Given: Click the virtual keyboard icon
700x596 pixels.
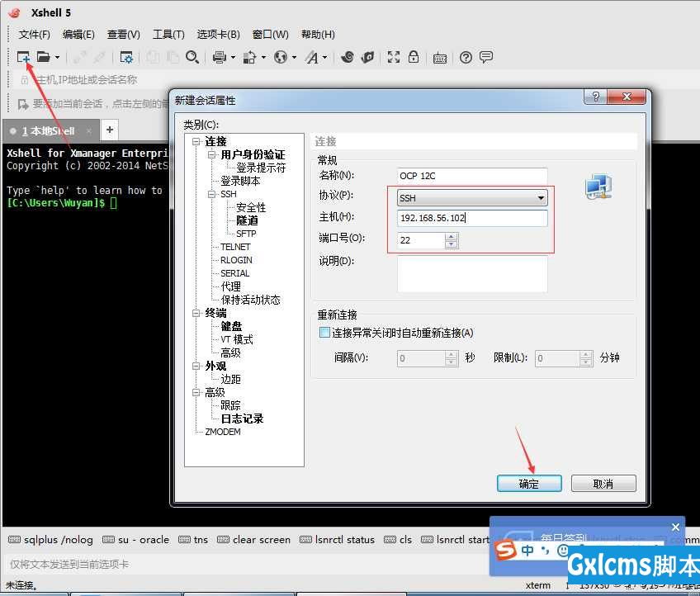Looking at the screenshot, I should click(x=440, y=58).
